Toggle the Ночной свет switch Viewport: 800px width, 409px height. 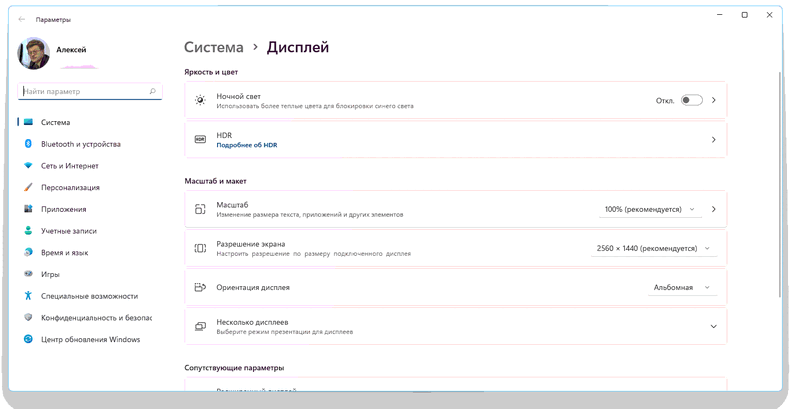(x=692, y=100)
